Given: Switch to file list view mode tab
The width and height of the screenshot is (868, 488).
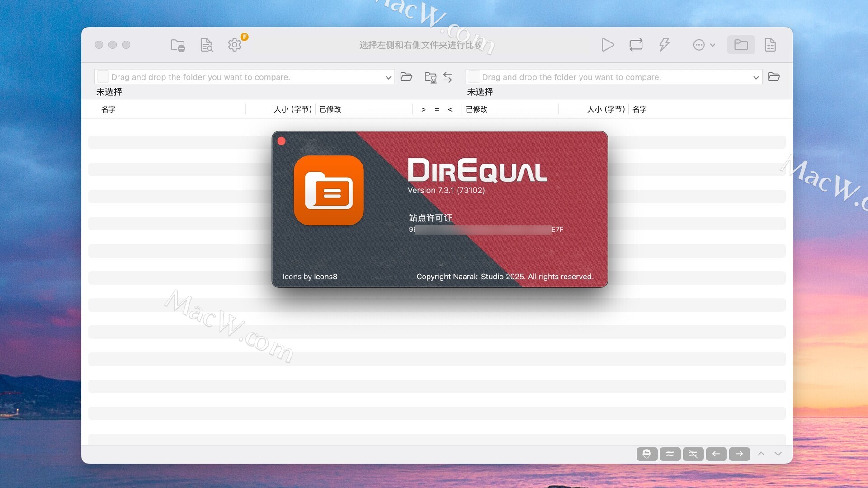Looking at the screenshot, I should (x=770, y=45).
